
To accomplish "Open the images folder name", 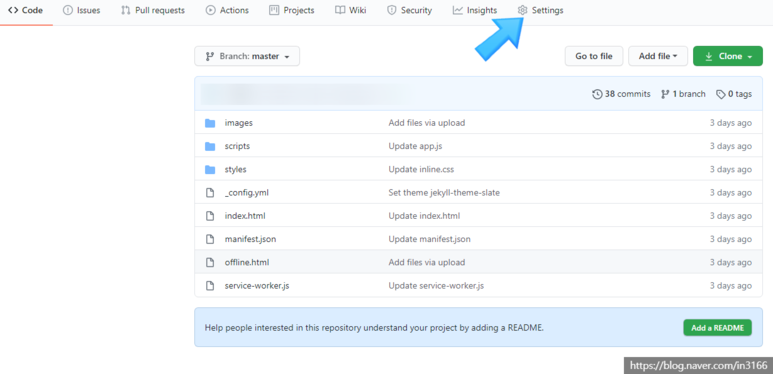I will tap(239, 123).
